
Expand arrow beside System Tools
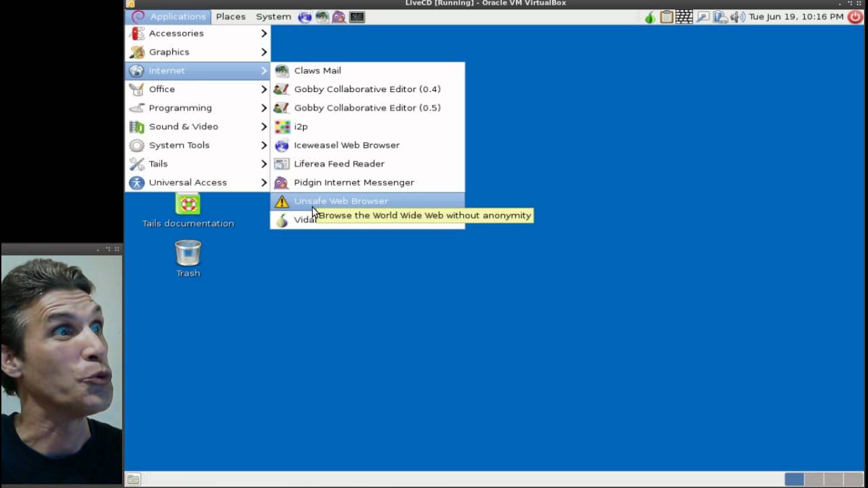point(264,145)
